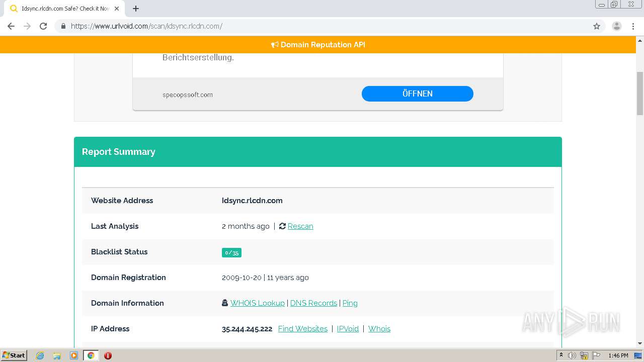Image resolution: width=644 pixels, height=362 pixels.
Task: Click Report Summary header
Action: tap(318, 152)
